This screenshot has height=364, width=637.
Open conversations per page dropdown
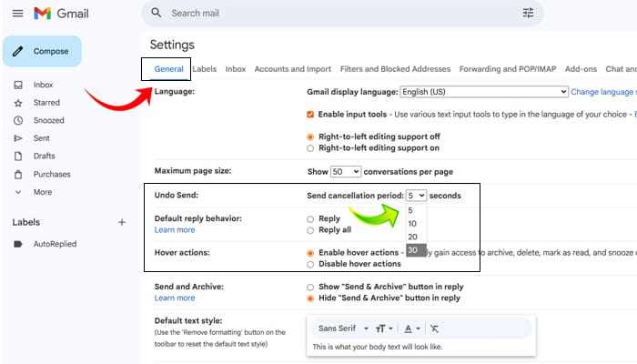[345, 172]
